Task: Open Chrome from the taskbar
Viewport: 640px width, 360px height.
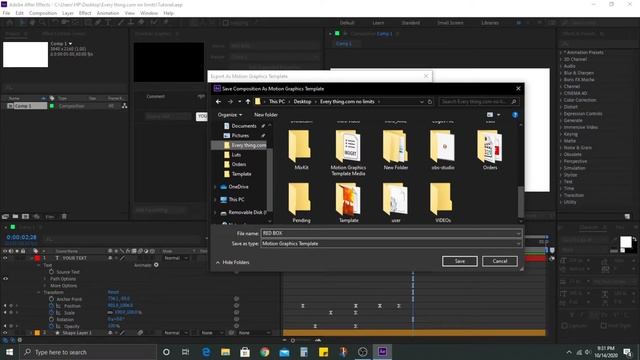Action: (x=264, y=352)
